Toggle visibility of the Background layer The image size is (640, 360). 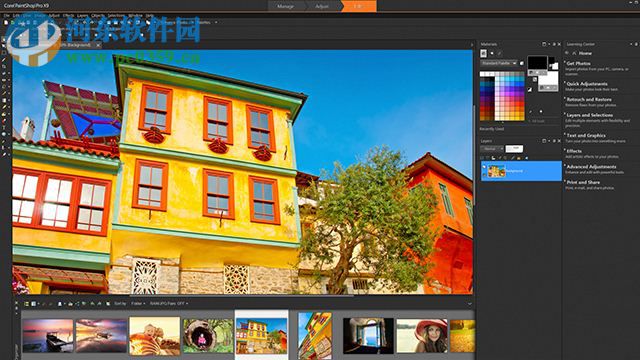[484, 167]
